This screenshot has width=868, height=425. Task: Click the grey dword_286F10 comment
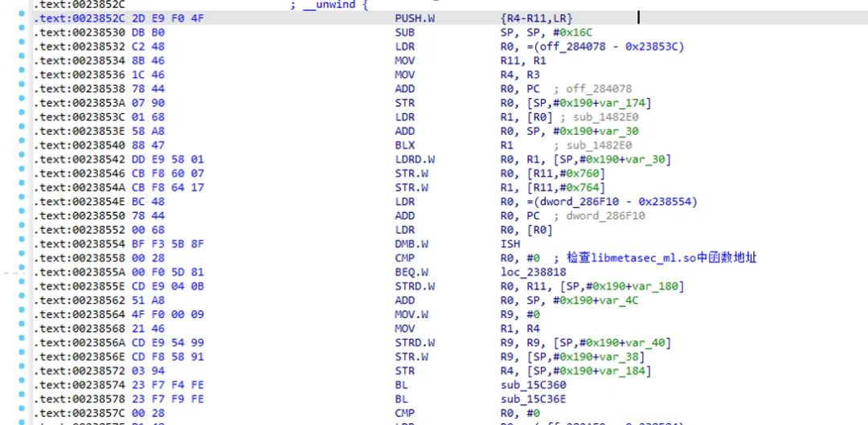pos(605,216)
